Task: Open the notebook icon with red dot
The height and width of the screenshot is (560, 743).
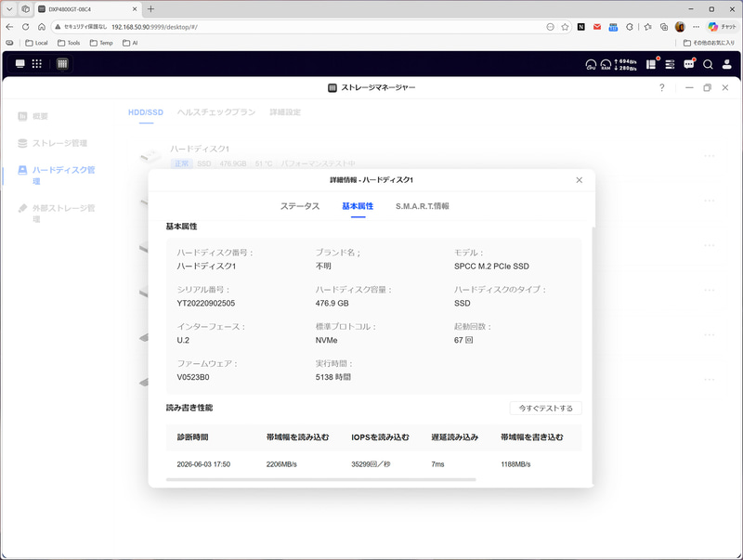Action: (x=652, y=64)
